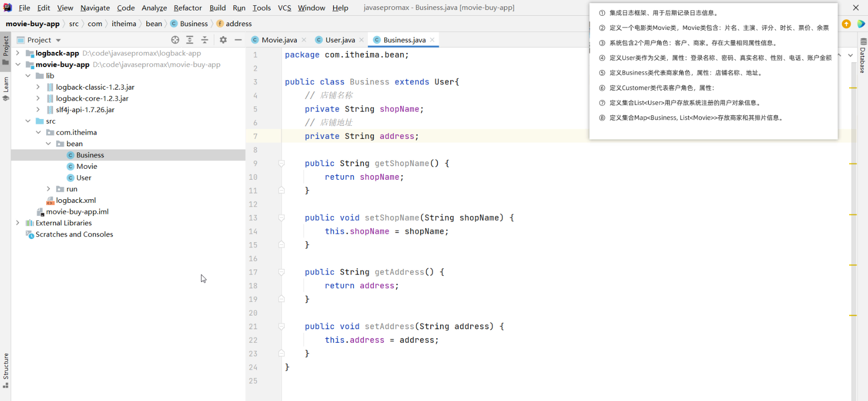
Task: Open the Project tool window sidebar tab
Action: point(6,50)
